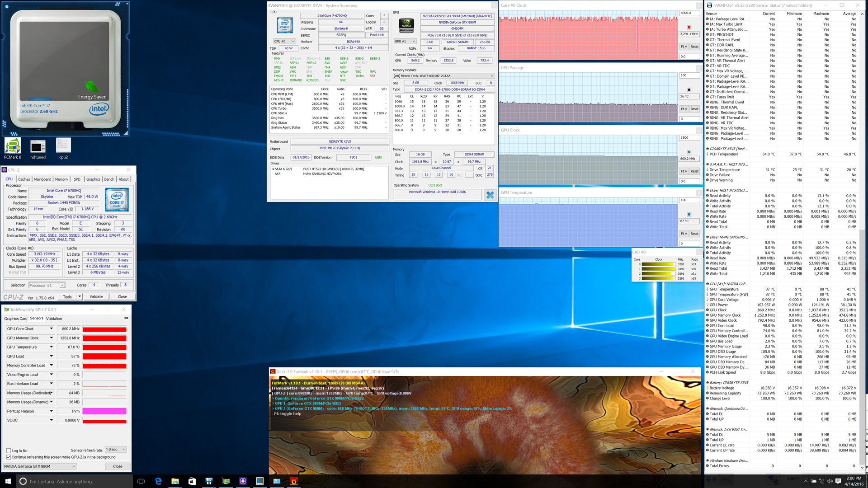Enable Log to file checkbox
This screenshot has width=868, height=488.
[9, 450]
